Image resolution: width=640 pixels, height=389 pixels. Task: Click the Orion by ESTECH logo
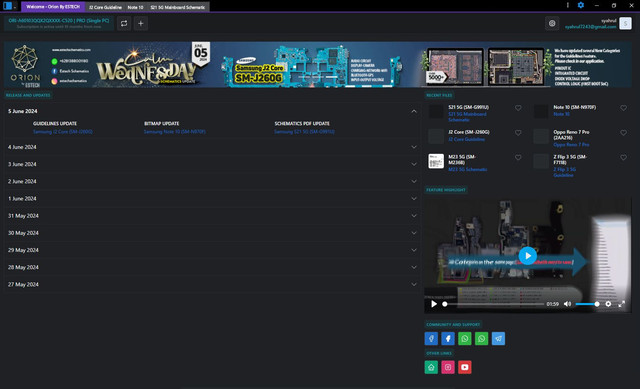coord(25,65)
